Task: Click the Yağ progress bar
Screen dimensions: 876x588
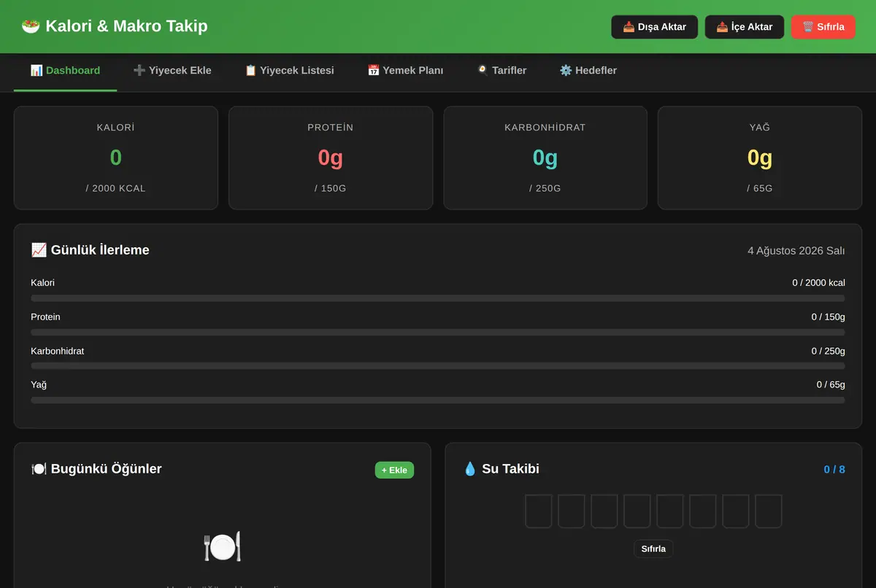Action: (x=438, y=401)
